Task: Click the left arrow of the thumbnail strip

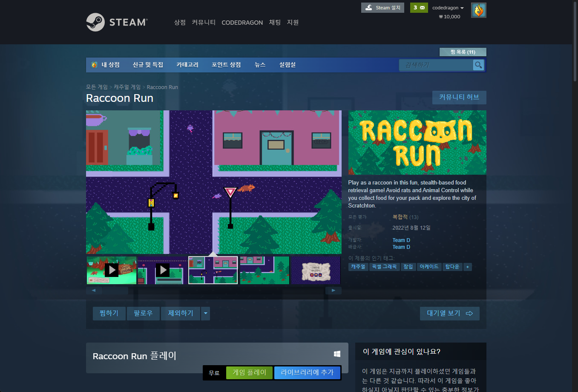Action: click(94, 291)
